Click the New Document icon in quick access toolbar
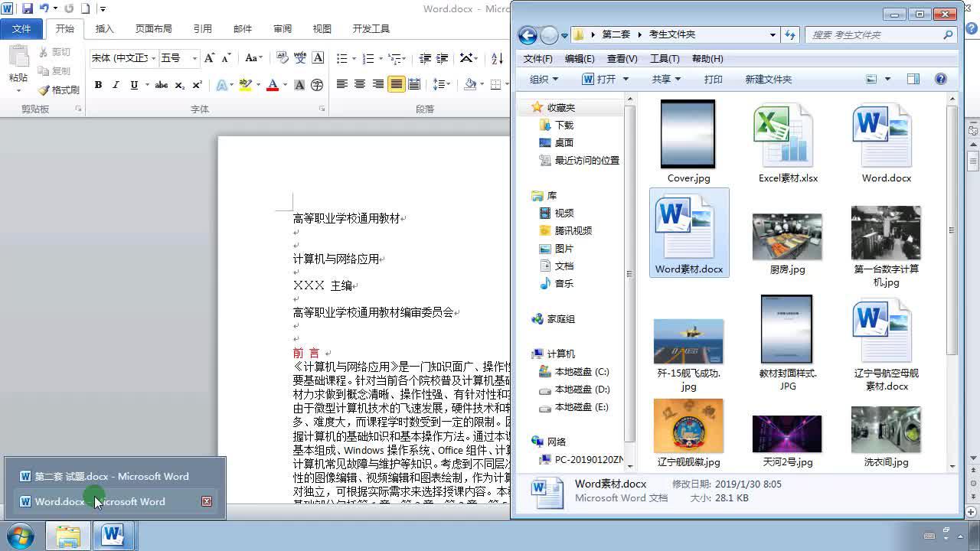Image resolution: width=980 pixels, height=551 pixels. click(x=85, y=8)
